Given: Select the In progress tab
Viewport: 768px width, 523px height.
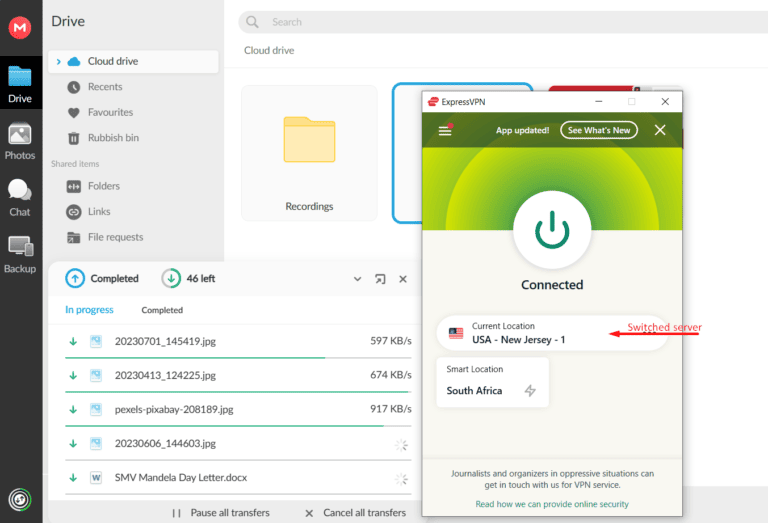Looking at the screenshot, I should (x=89, y=310).
